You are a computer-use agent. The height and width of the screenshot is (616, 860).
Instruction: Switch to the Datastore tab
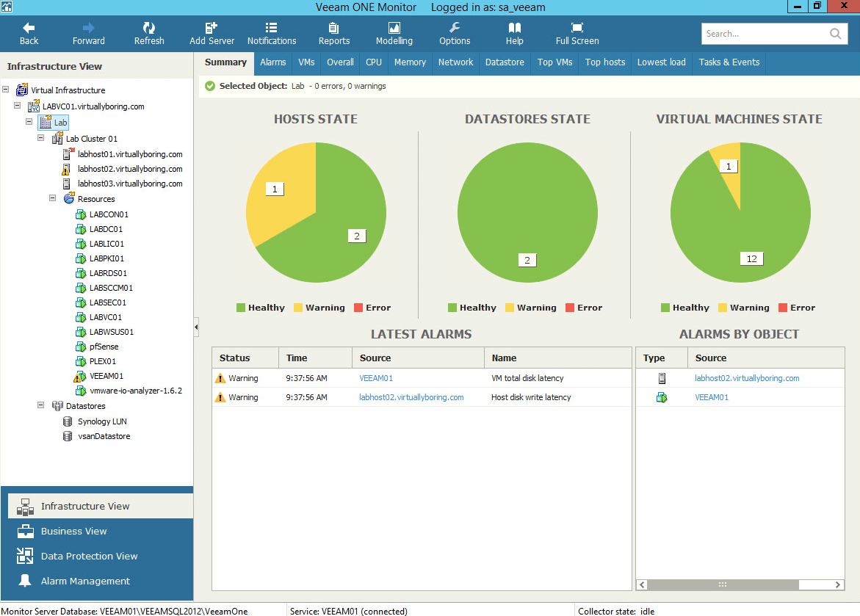point(505,62)
